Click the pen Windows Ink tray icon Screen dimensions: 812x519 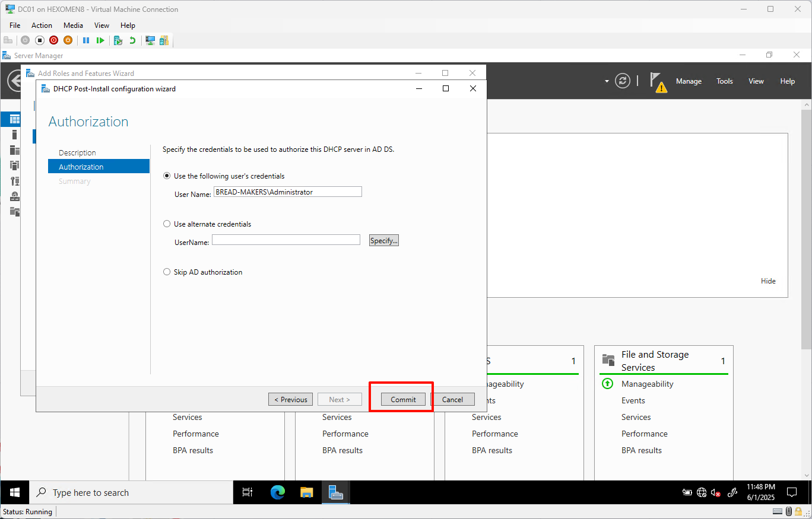(732, 492)
